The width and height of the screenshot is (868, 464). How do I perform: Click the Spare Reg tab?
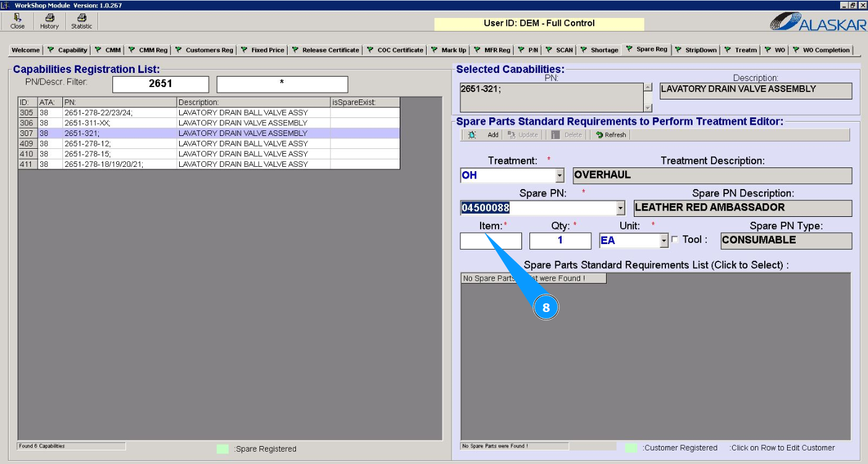646,49
